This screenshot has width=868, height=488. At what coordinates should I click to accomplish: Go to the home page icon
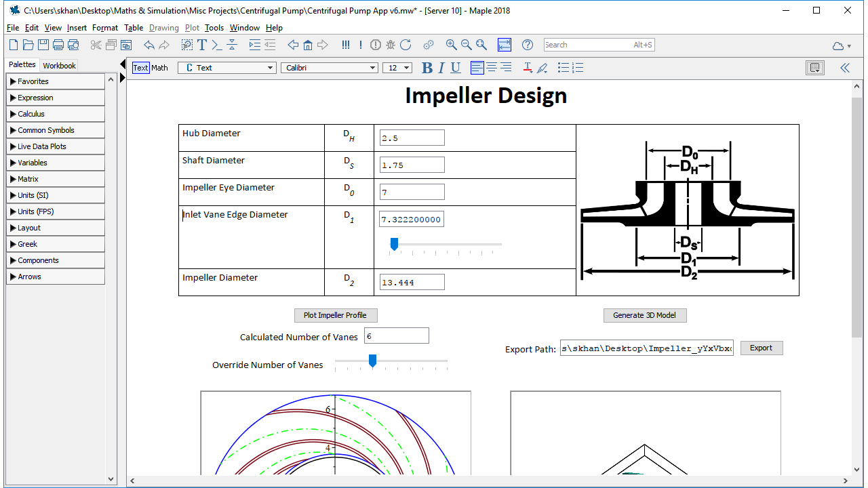308,45
